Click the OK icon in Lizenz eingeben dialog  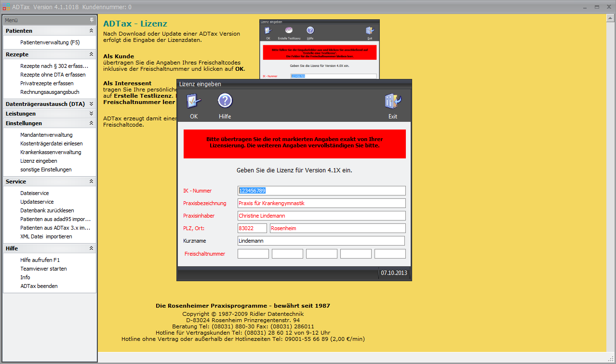pyautogui.click(x=194, y=101)
